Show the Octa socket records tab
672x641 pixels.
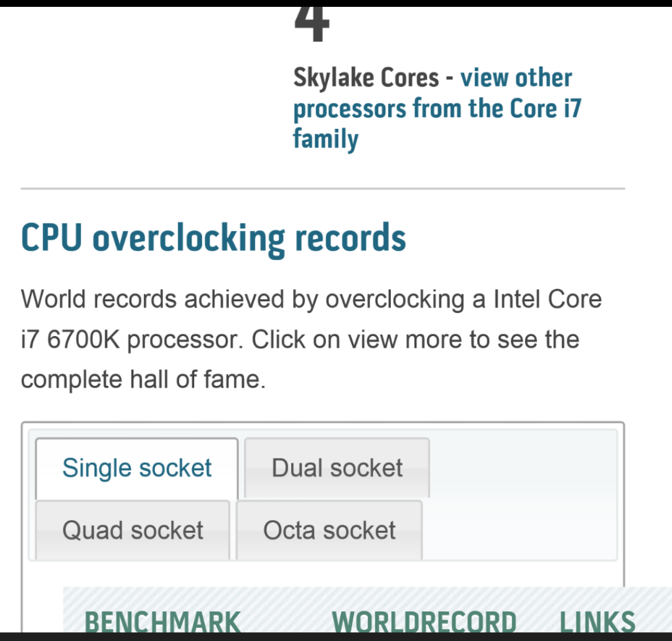[x=329, y=530]
